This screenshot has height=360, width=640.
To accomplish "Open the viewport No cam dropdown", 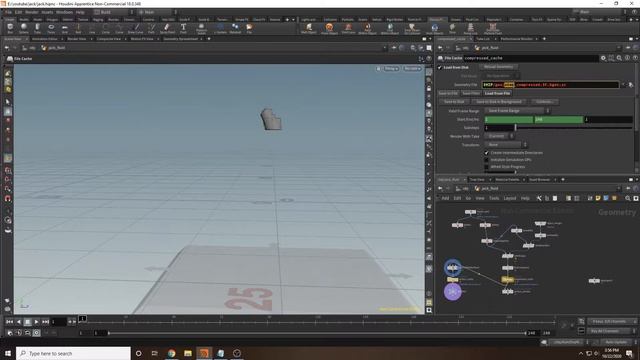I will click(412, 69).
